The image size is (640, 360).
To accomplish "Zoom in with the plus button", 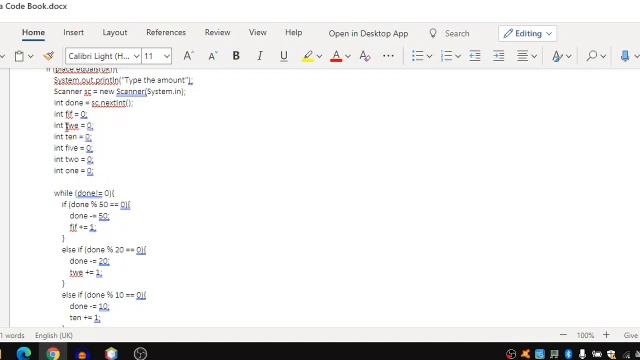I will click(x=607, y=335).
